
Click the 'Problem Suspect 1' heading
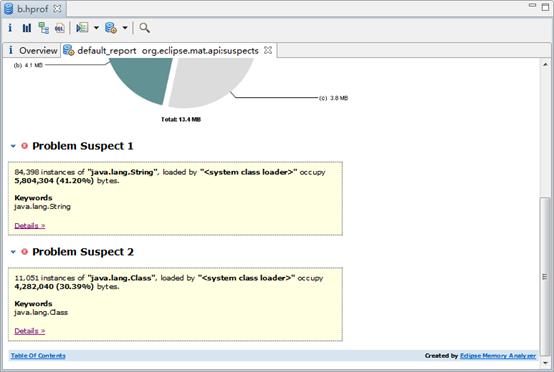click(x=83, y=146)
